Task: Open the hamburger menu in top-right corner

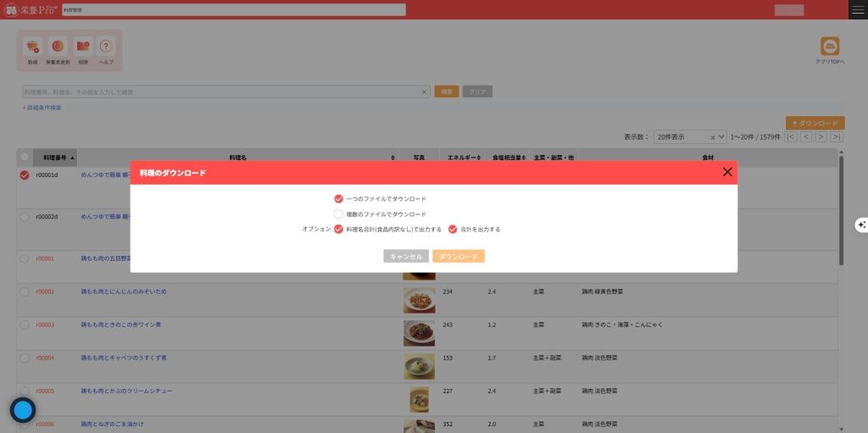Action: tap(858, 9)
